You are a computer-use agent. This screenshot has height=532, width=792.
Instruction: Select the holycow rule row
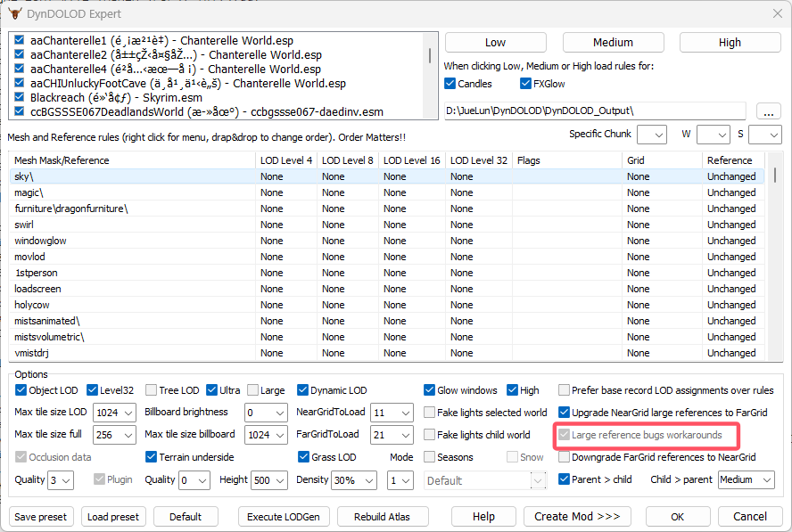coord(387,305)
